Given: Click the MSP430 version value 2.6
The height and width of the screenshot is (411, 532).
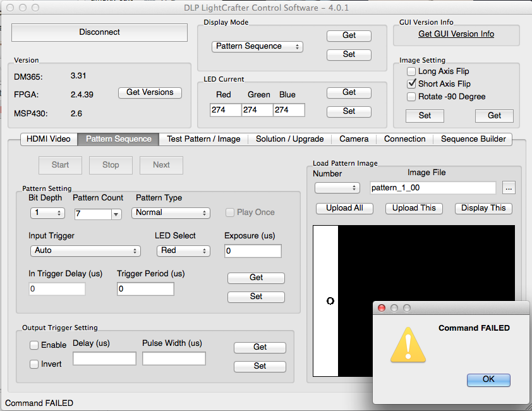Looking at the screenshot, I should point(76,114).
